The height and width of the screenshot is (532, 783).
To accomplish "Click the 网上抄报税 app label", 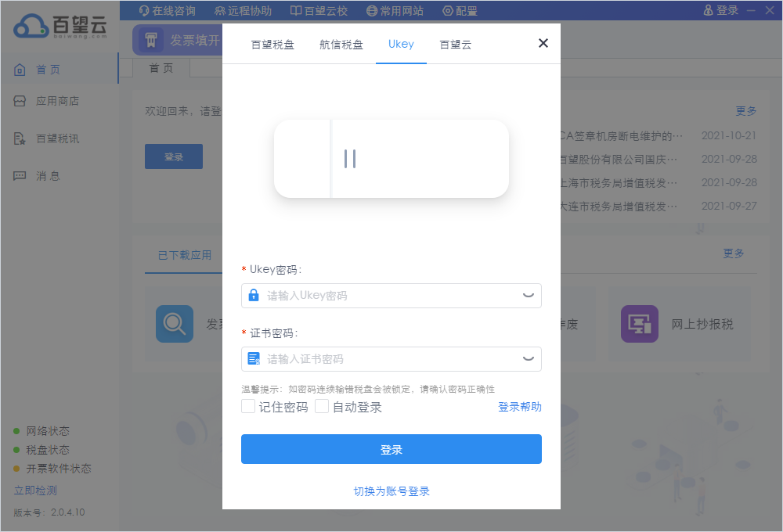I will click(702, 324).
